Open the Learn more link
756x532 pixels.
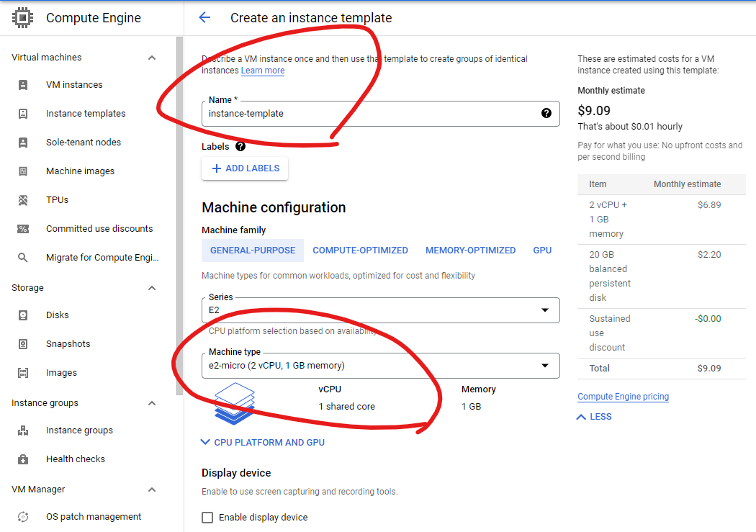263,71
